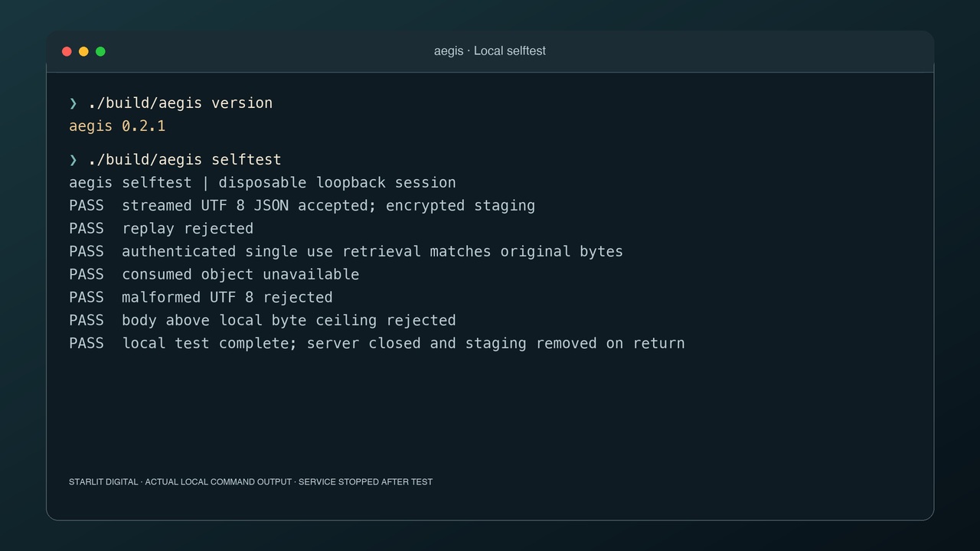Screen dimensions: 980x551
Task: Click the 'malformed UTF 8 rejected' line
Action: tap(201, 297)
